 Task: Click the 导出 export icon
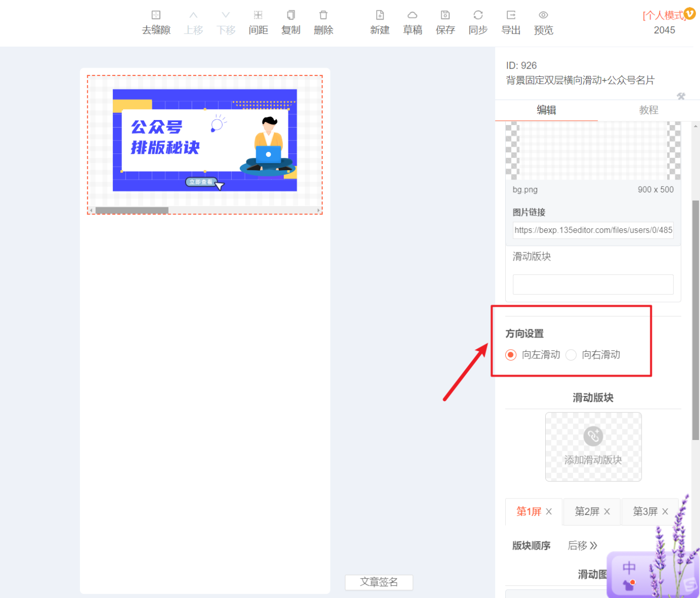[511, 15]
